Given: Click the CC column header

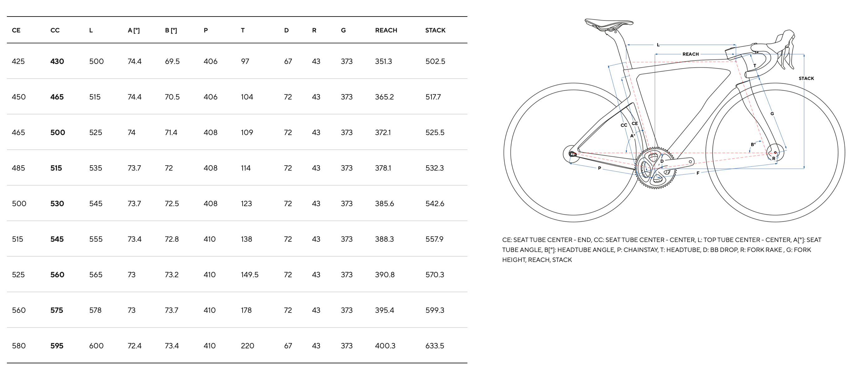Looking at the screenshot, I should coord(55,30).
